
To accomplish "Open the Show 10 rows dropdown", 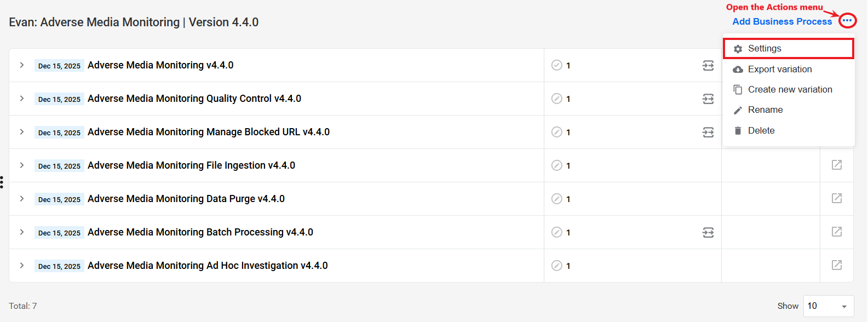I will pyautogui.click(x=828, y=306).
